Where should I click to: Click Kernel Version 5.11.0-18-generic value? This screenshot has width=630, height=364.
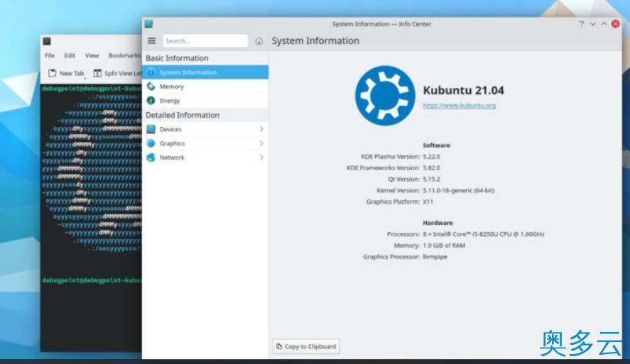click(458, 190)
